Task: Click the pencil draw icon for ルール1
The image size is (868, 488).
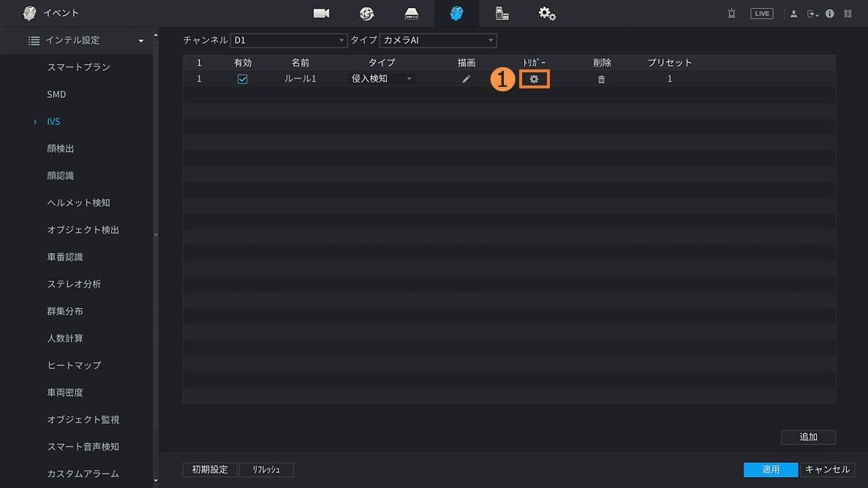Action: (x=466, y=79)
